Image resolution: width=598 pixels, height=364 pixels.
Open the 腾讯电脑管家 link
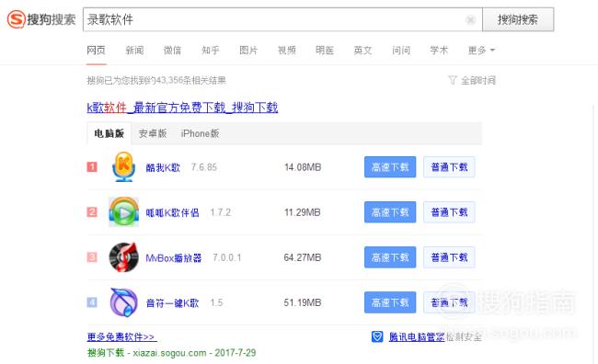(x=417, y=336)
